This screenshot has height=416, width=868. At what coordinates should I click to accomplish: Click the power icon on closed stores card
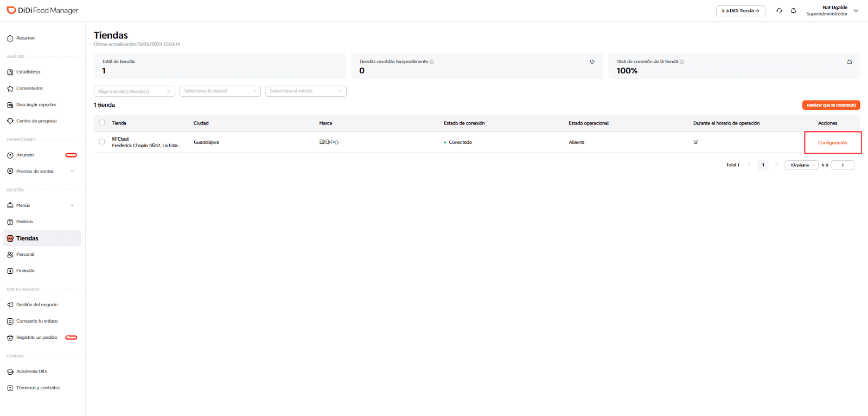592,61
